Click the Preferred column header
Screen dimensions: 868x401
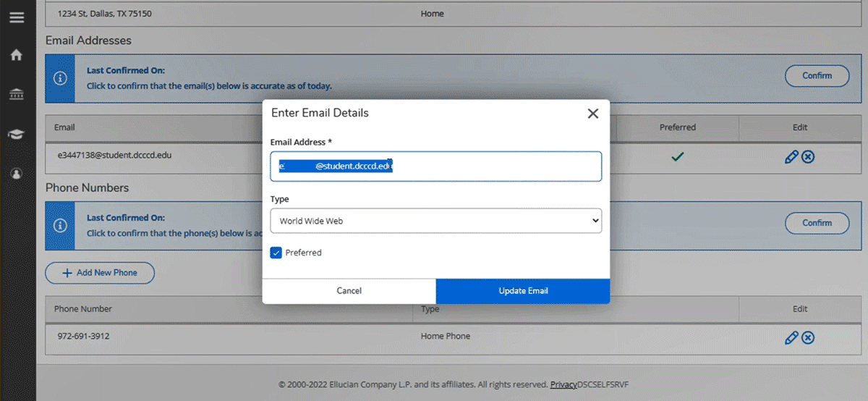point(678,127)
